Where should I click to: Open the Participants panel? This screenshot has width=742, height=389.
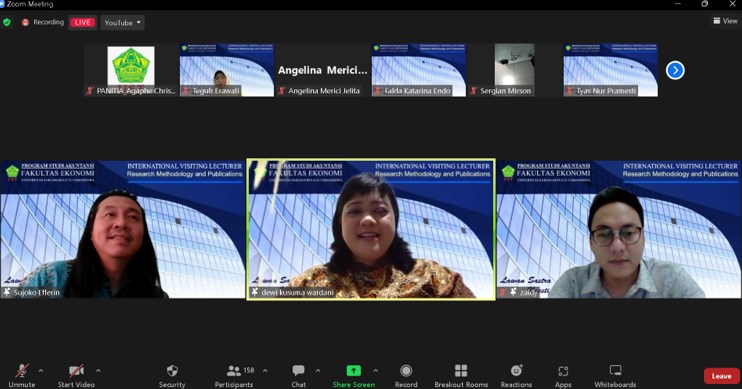(x=234, y=376)
